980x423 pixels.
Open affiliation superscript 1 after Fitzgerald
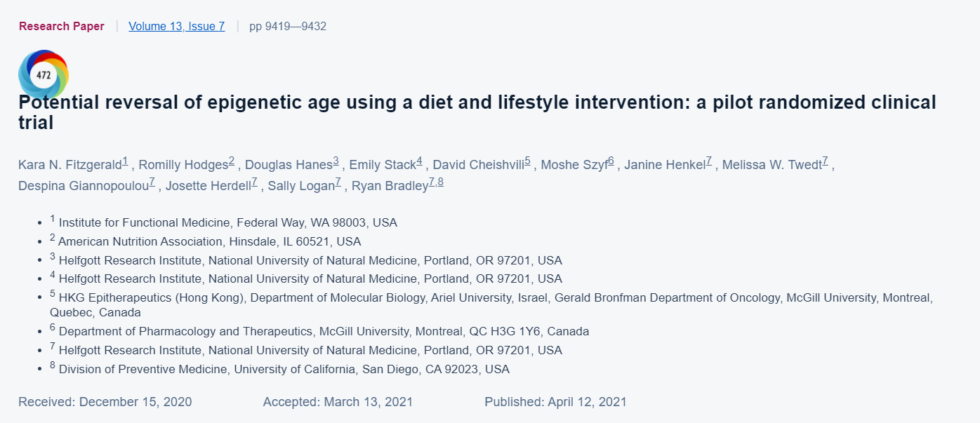pos(126,163)
